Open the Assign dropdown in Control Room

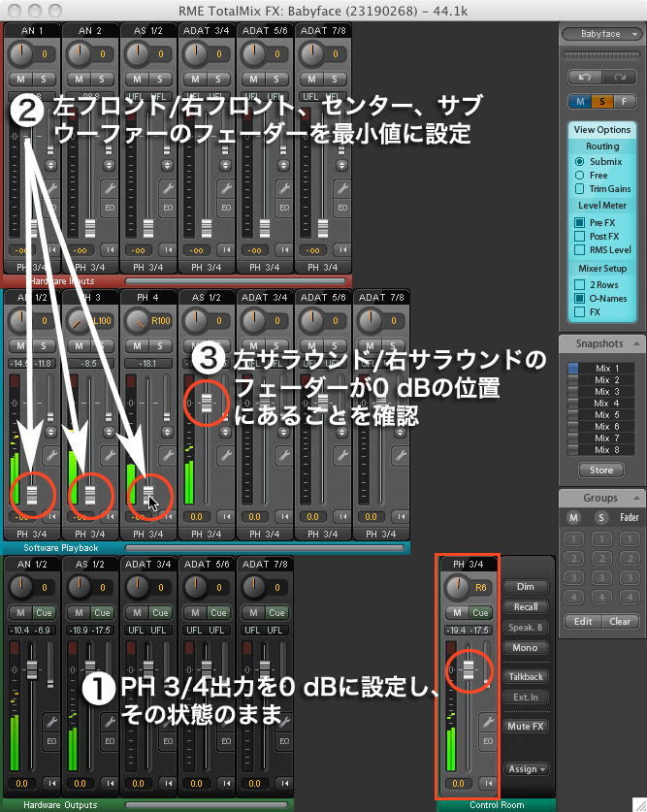(527, 768)
